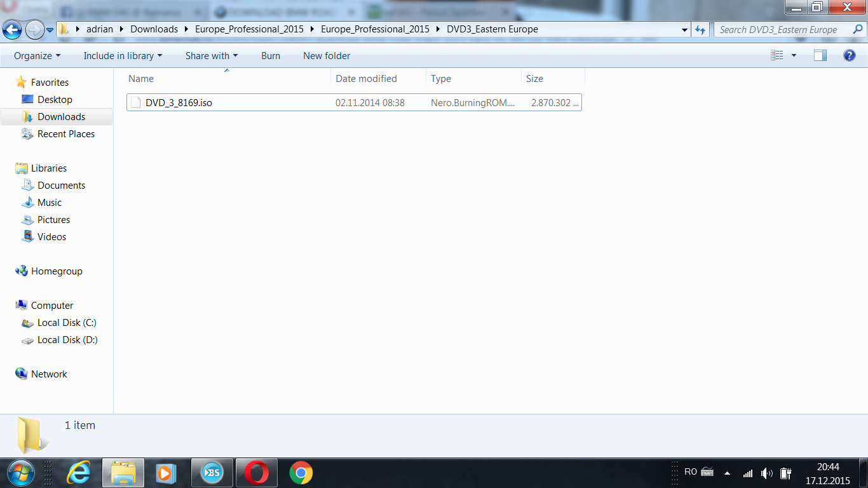Image resolution: width=868 pixels, height=488 pixels.
Task: Click the date '02.11.2014 08:38' cell
Action: (370, 102)
